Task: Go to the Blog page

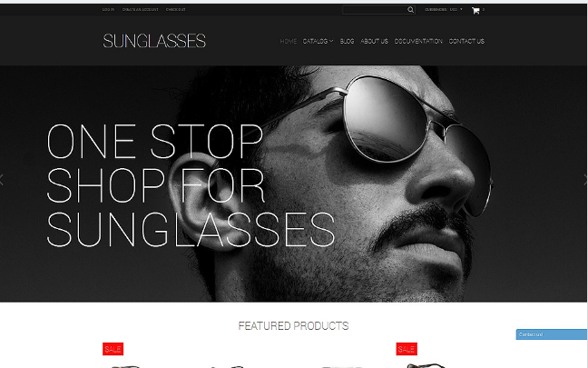Action: click(347, 41)
